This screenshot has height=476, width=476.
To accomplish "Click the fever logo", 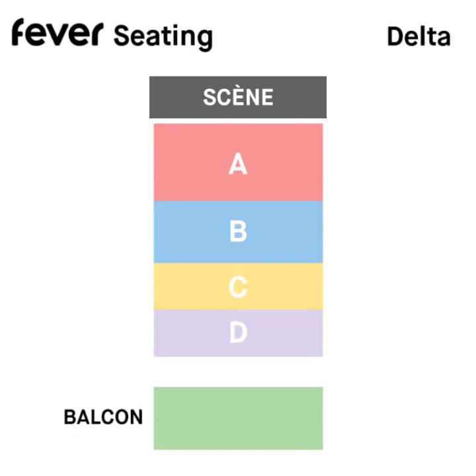I will 58,32.
